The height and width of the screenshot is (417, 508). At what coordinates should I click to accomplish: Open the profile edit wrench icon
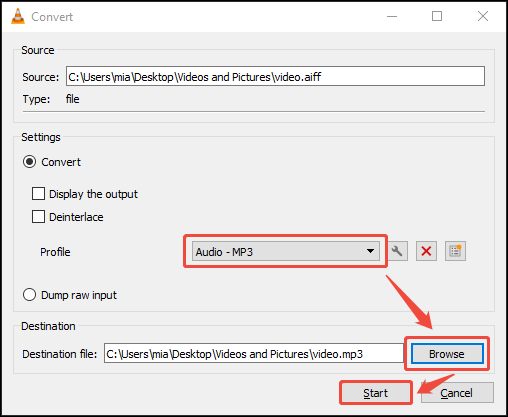coord(397,251)
